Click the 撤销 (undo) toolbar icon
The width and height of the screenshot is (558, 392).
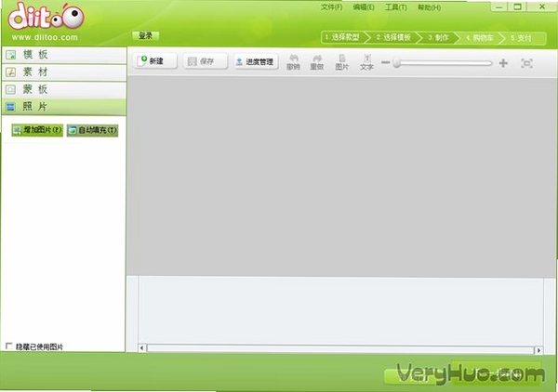click(x=293, y=62)
